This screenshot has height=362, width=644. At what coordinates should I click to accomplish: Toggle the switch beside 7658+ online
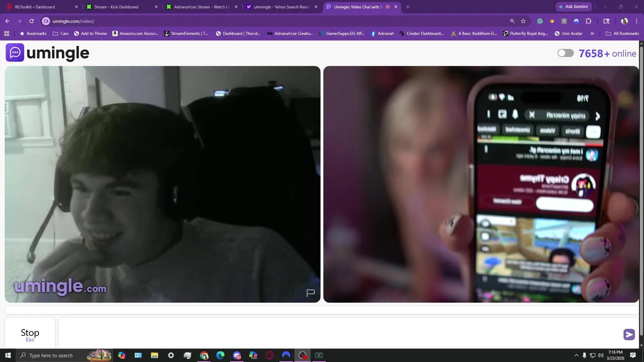[566, 53]
